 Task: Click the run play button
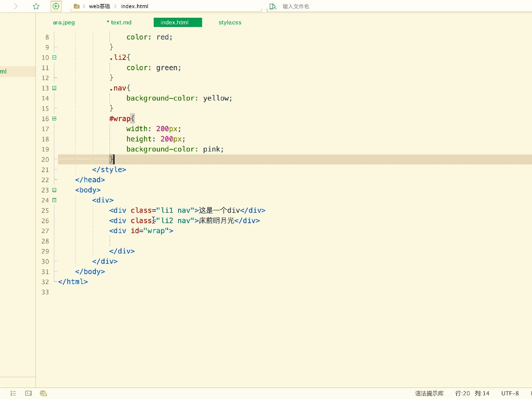[x=56, y=6]
